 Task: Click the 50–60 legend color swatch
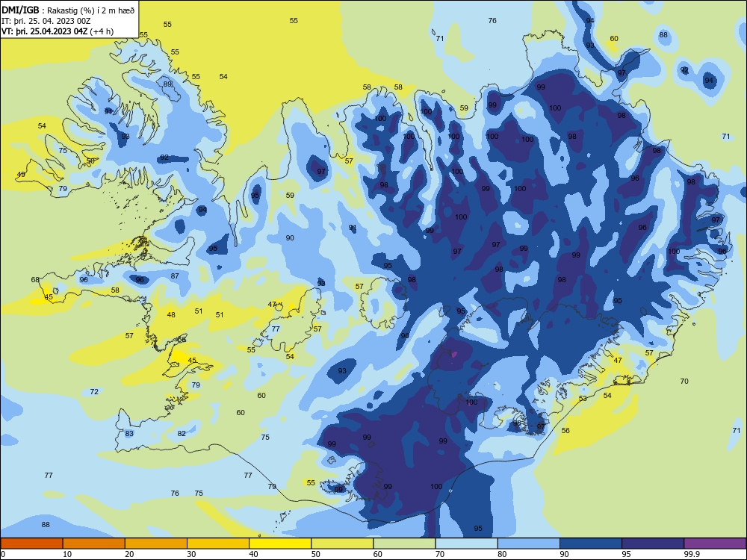(x=342, y=544)
